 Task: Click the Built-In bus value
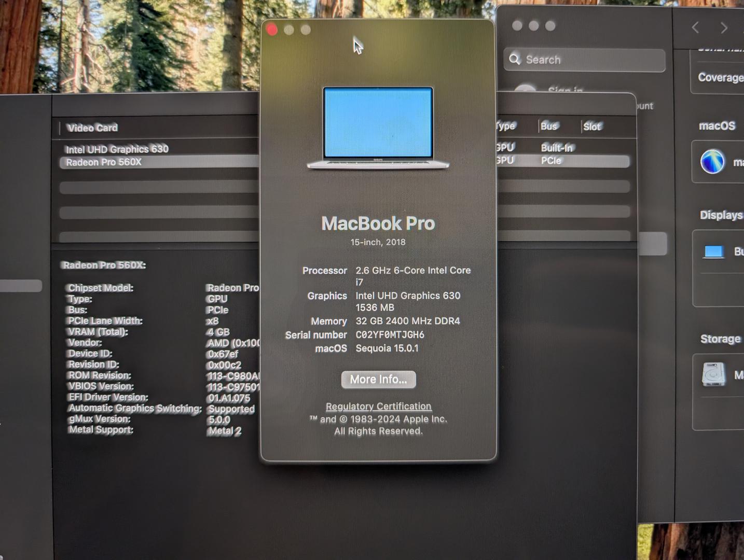(x=557, y=148)
